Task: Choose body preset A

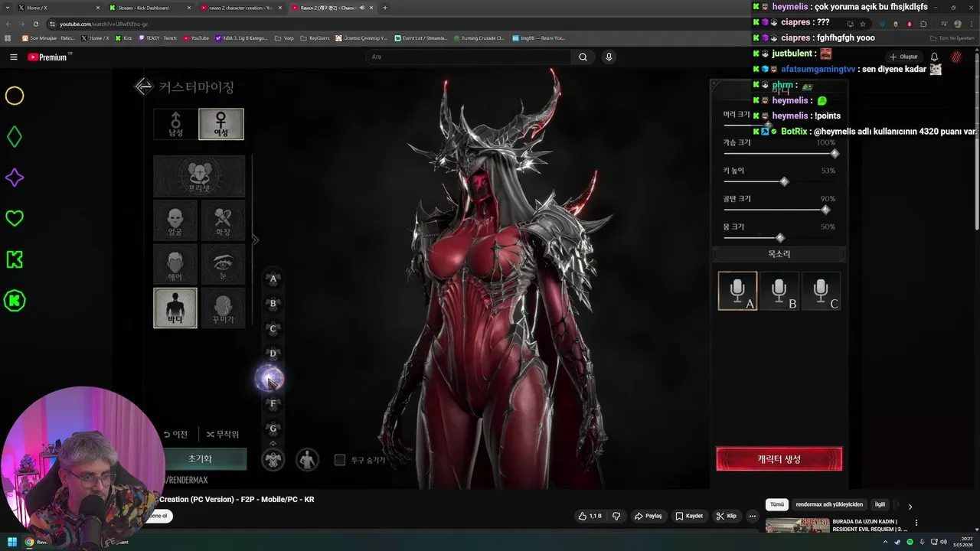Action: pos(273,279)
